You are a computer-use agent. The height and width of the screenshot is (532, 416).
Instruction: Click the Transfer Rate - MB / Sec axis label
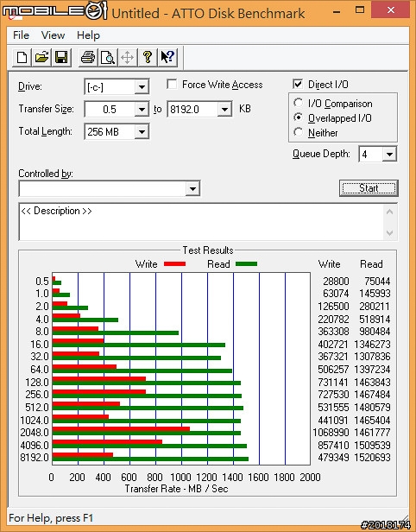coord(176,489)
